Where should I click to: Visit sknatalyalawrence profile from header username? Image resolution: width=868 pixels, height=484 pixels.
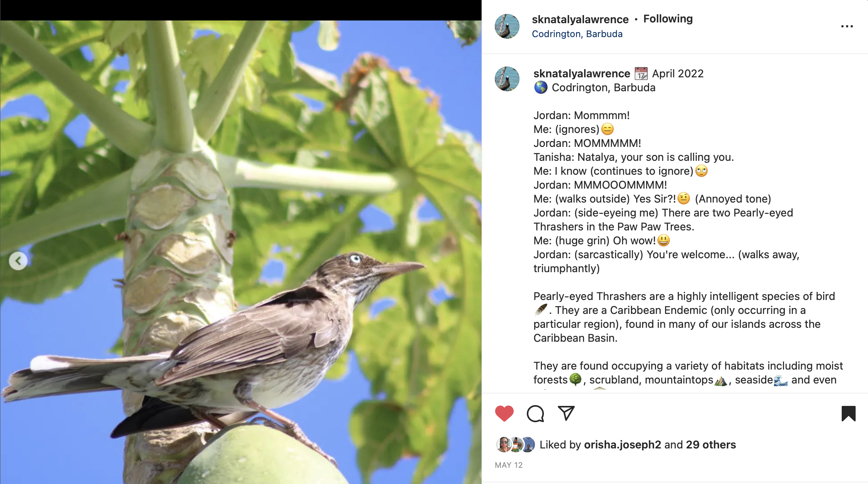580,19
